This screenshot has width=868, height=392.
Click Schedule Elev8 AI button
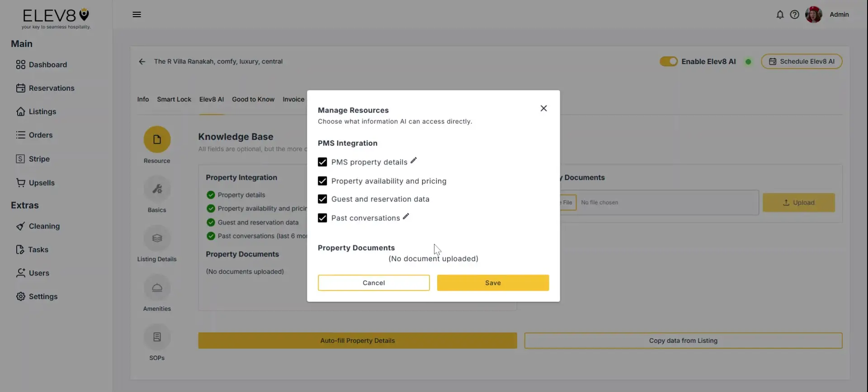click(802, 61)
